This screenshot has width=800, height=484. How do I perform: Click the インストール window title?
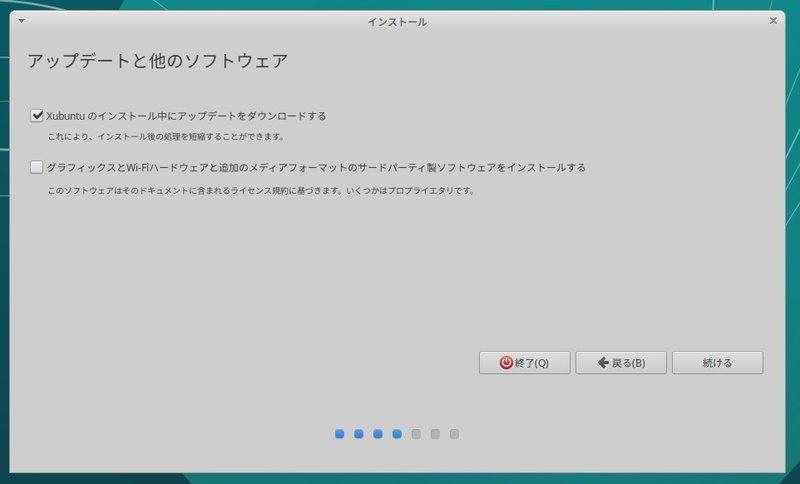coord(397,22)
